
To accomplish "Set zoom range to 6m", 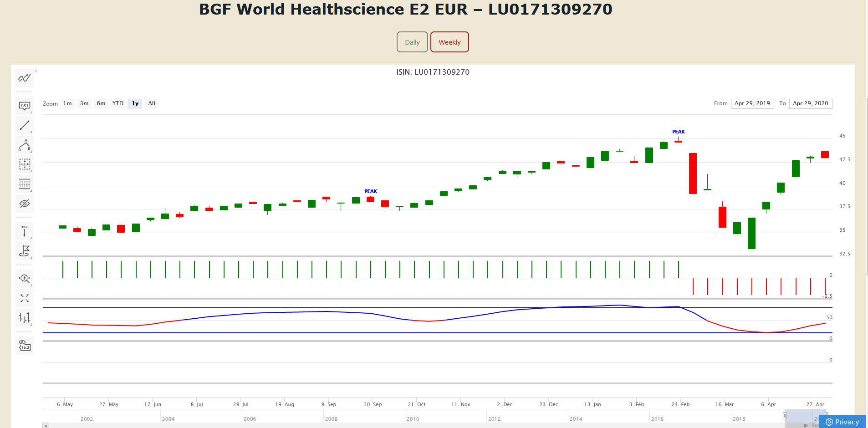I will point(101,103).
